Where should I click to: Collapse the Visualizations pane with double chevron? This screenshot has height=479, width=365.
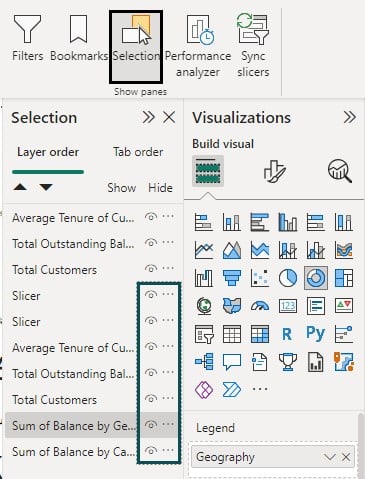[x=350, y=117]
